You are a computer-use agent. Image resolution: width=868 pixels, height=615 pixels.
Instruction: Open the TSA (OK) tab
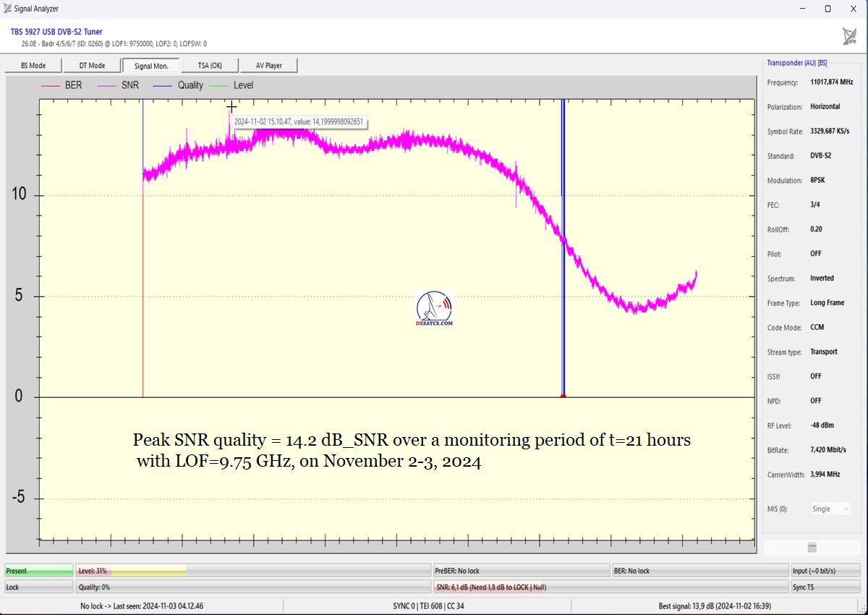click(x=210, y=66)
